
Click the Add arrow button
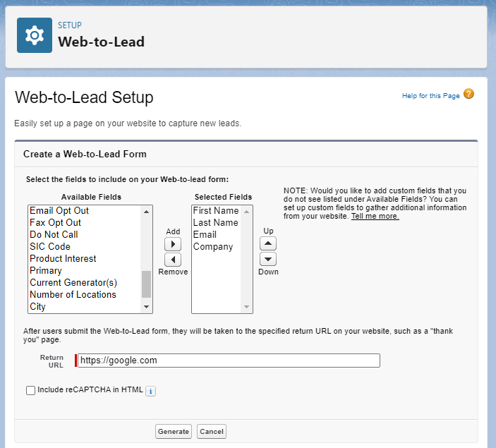[x=173, y=244]
